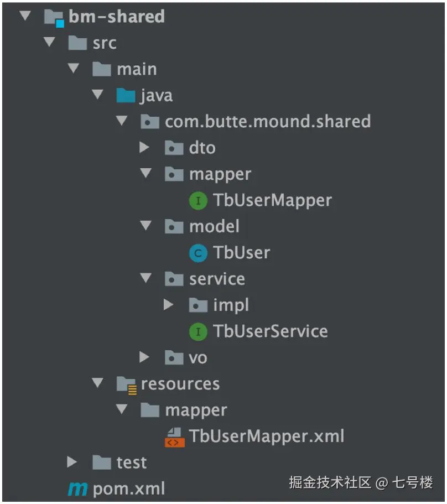The image size is (447, 504).
Task: Click the green interface icon beside TbUserMapper
Action: pos(198,201)
